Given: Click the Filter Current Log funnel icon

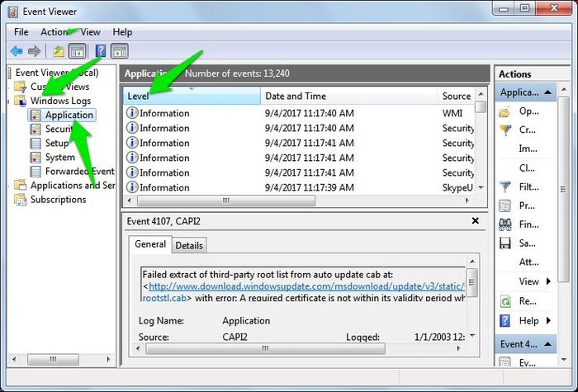Looking at the screenshot, I should (x=505, y=187).
